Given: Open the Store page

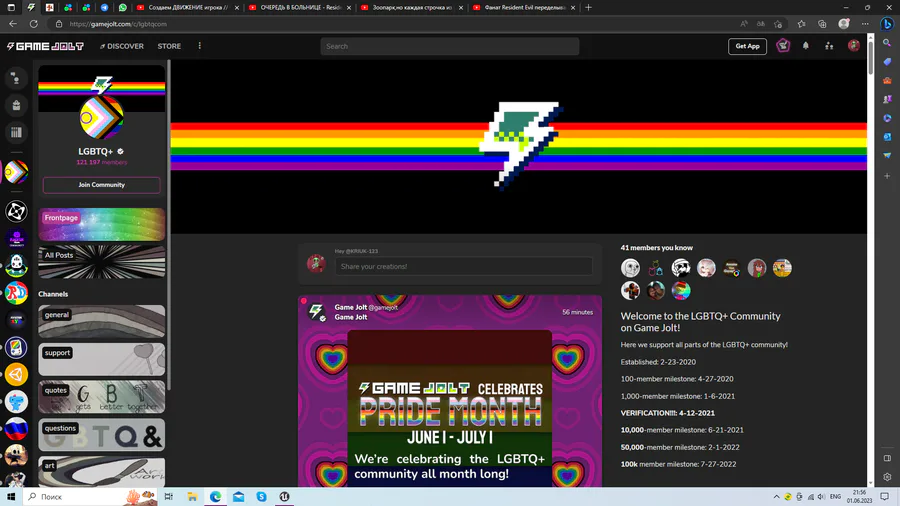Looking at the screenshot, I should coord(169,46).
